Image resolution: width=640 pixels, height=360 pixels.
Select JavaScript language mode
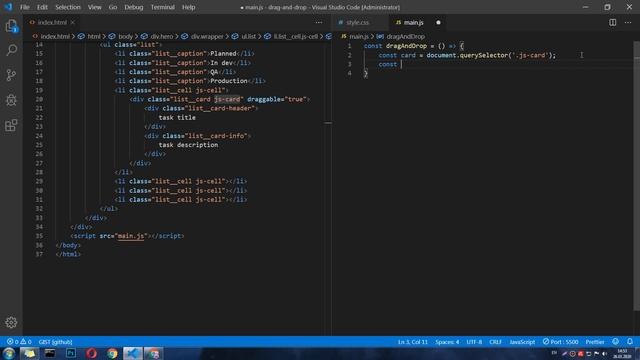[x=522, y=342]
